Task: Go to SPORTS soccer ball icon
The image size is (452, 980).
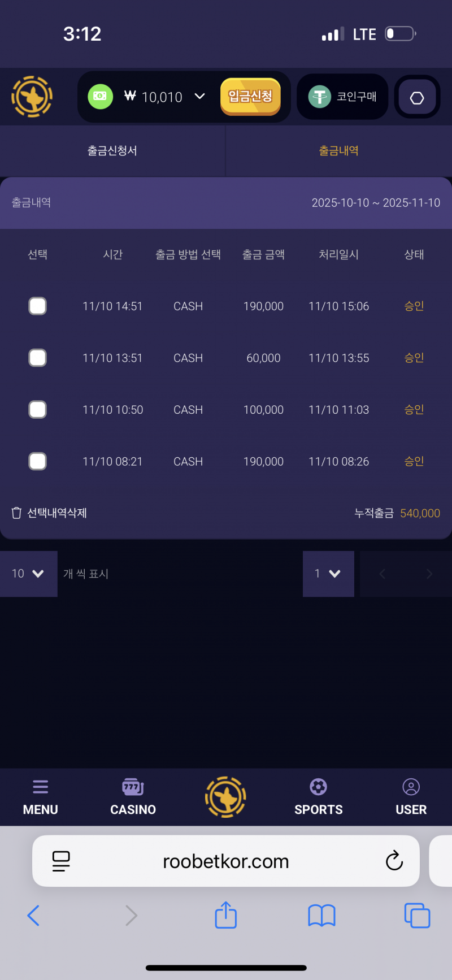Action: tap(318, 787)
